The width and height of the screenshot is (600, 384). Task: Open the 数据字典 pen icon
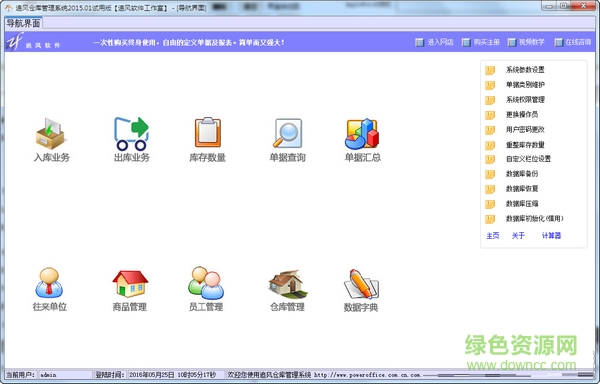pos(361,284)
